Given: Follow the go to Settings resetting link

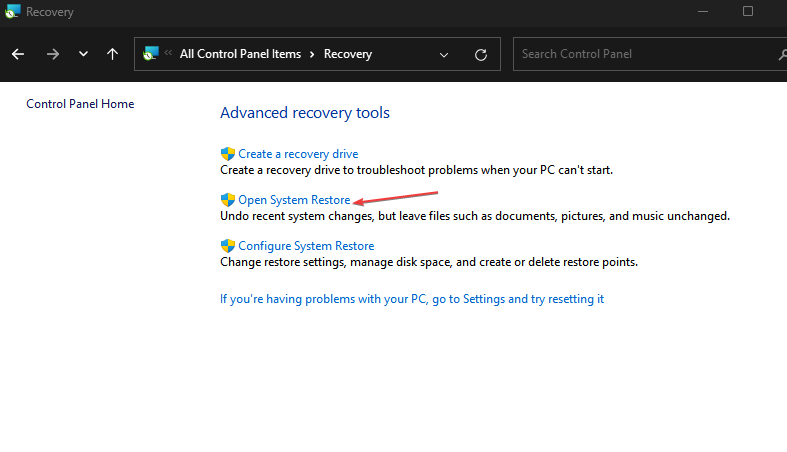Looking at the screenshot, I should [412, 299].
